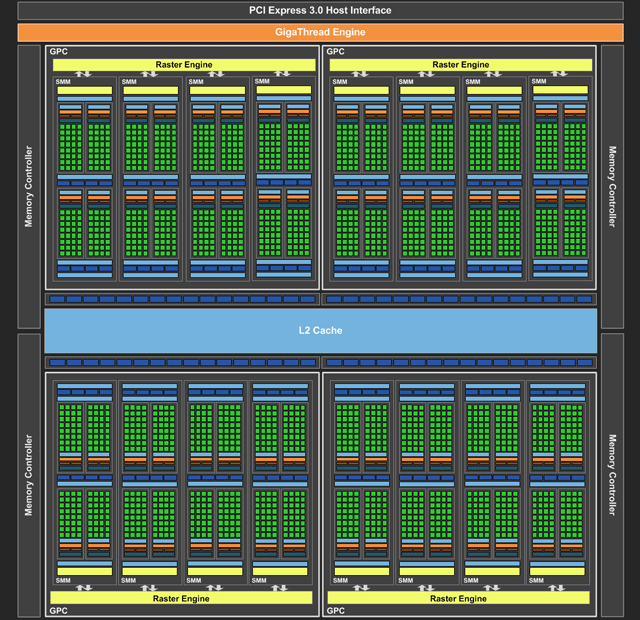Click the GPC label of top-left cluster

[59, 52]
